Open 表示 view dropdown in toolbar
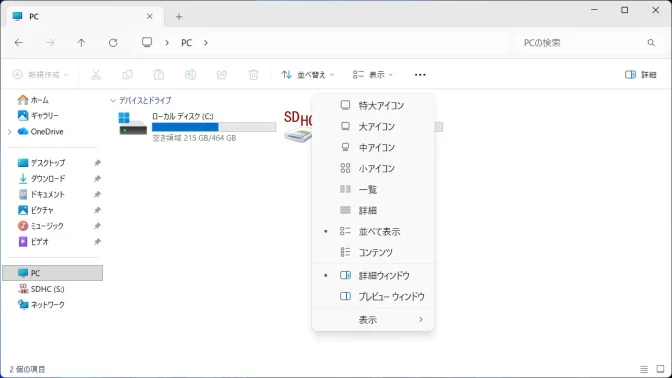The image size is (672, 378). tap(372, 75)
